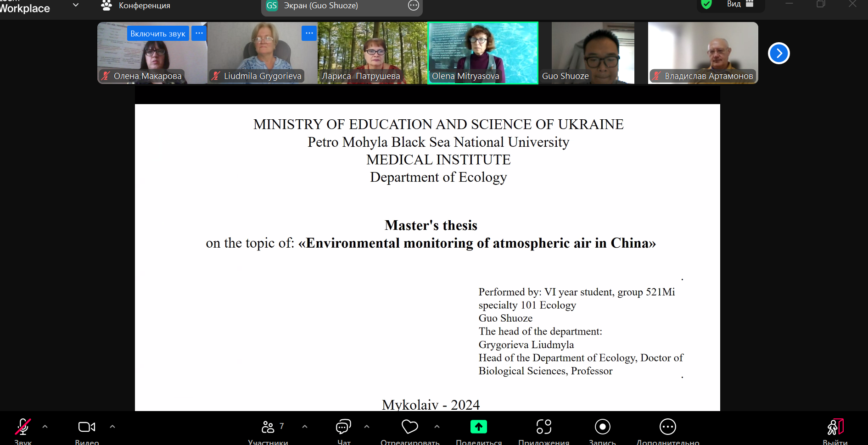Expand audio options arrow next to Звук
Image resolution: width=868 pixels, height=445 pixels.
click(45, 427)
